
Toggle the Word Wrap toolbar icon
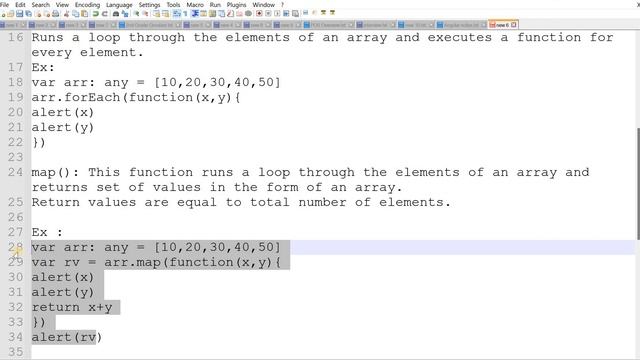tap(176, 13)
